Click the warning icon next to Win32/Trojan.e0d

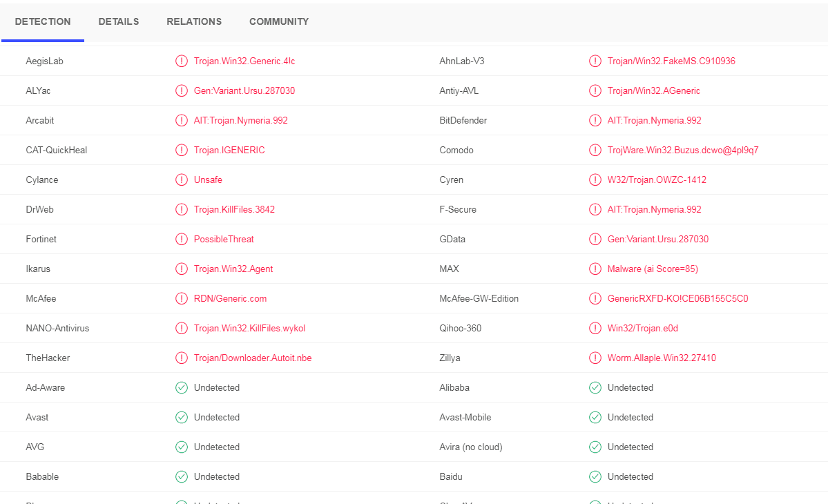coord(595,328)
